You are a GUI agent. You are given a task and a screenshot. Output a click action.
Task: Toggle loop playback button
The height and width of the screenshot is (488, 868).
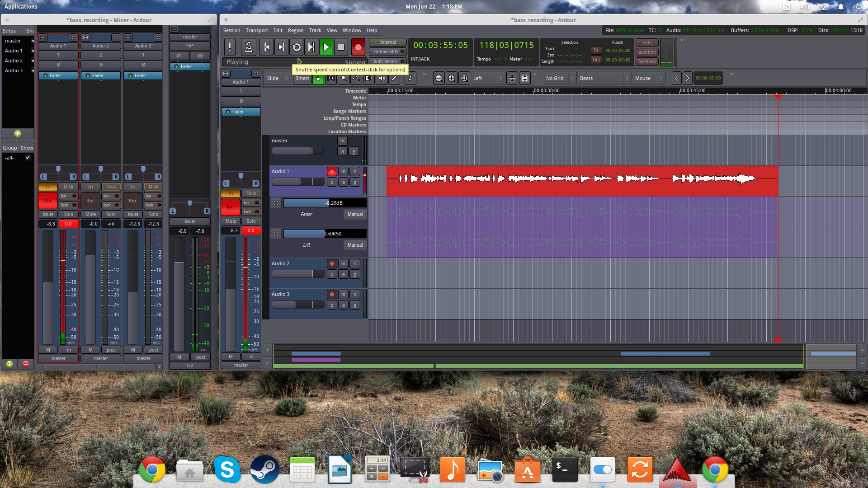coord(297,47)
